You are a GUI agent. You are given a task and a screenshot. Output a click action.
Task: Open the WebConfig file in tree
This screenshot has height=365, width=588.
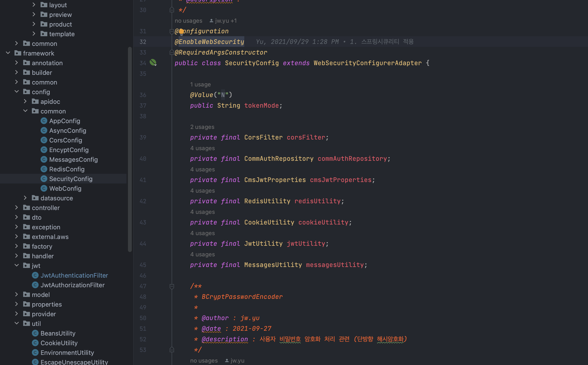pyautogui.click(x=65, y=188)
